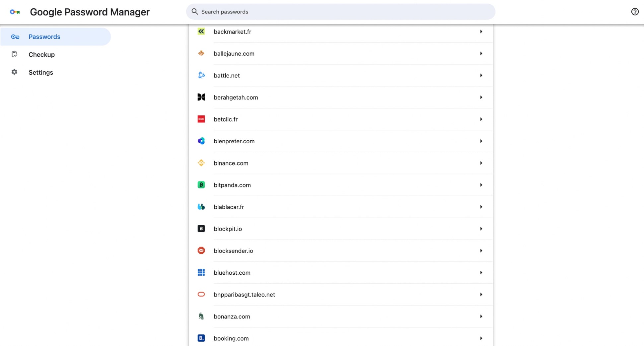Open the bonanza.com entry arrow

[x=481, y=316]
